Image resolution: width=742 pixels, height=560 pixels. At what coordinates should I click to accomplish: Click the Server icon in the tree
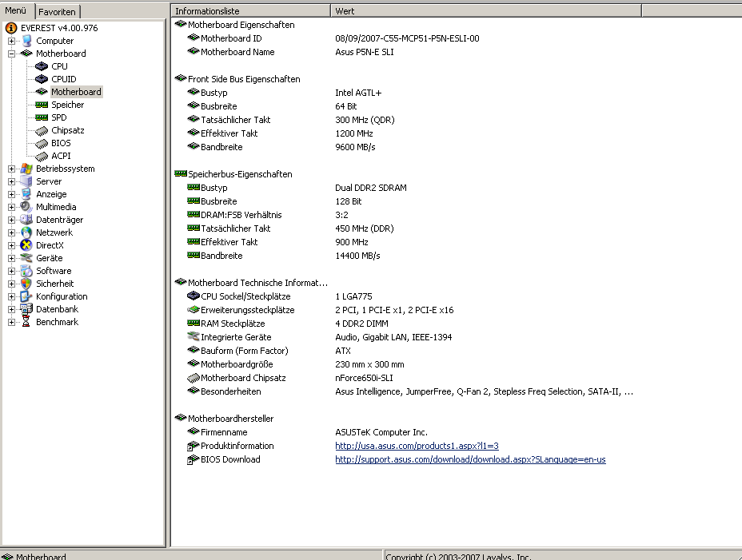click(26, 181)
